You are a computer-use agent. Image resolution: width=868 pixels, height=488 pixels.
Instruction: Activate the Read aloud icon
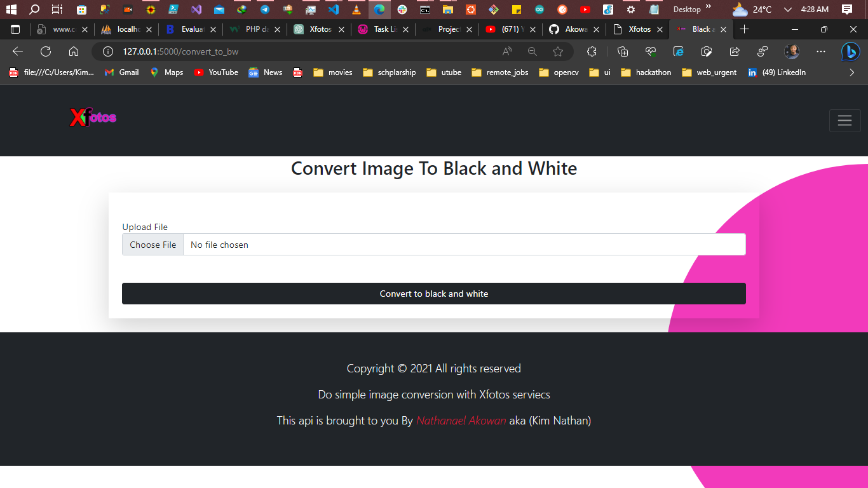(507, 51)
